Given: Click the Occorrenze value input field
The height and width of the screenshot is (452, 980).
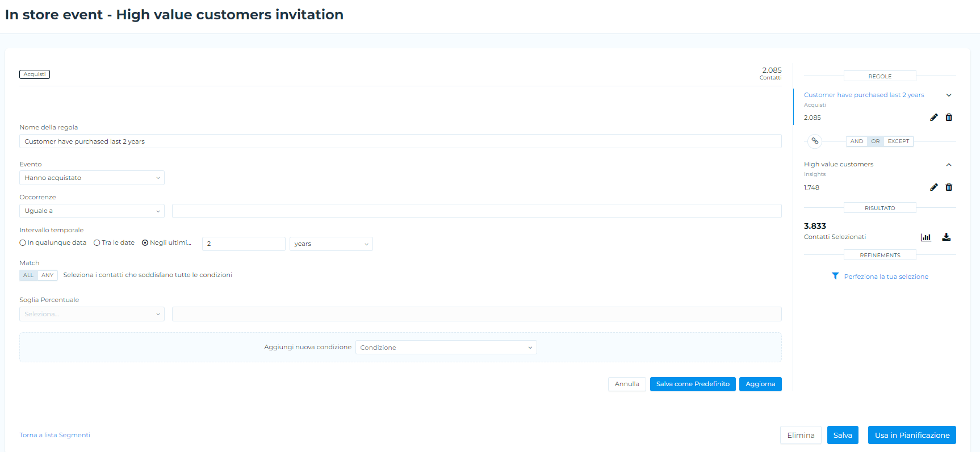Looking at the screenshot, I should (x=477, y=211).
